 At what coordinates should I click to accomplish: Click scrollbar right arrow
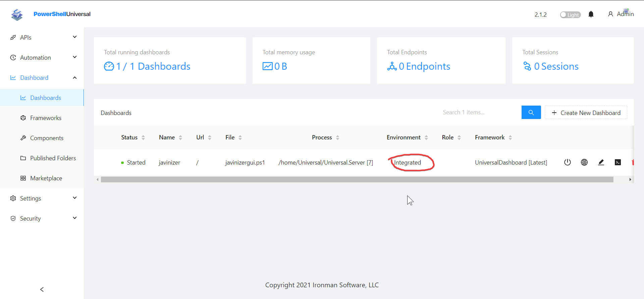(630, 180)
